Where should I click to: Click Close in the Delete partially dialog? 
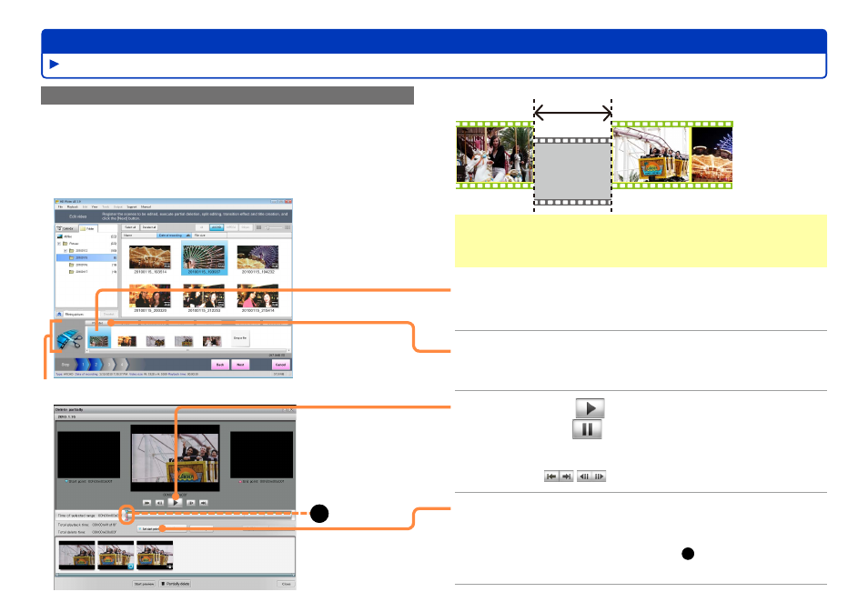(286, 584)
